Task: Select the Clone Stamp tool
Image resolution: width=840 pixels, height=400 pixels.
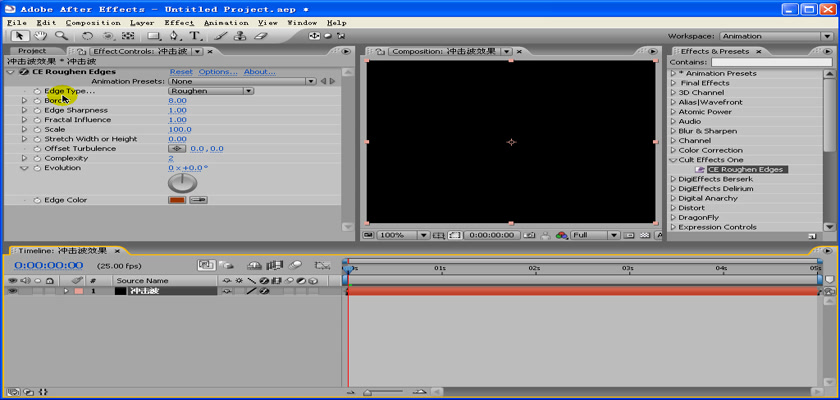Action: tap(241, 36)
